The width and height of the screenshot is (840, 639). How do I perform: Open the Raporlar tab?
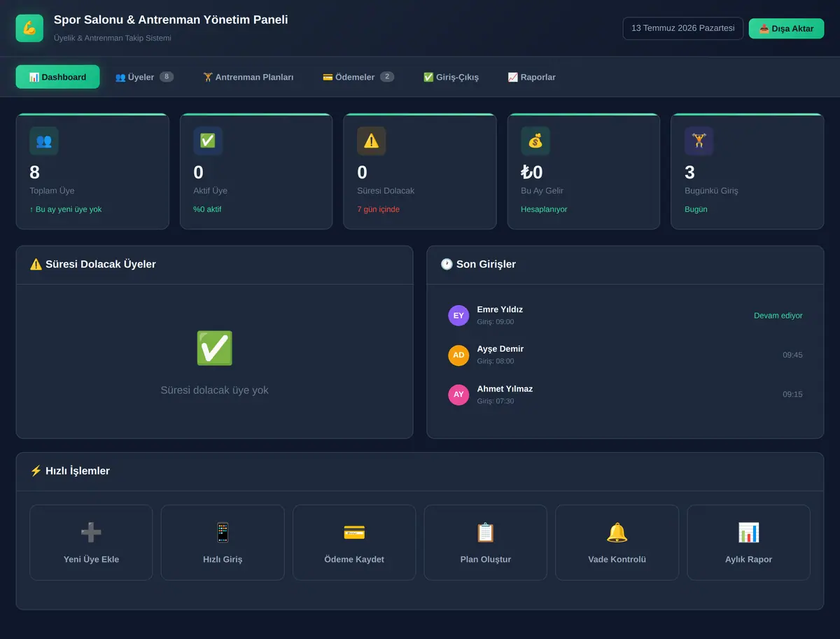(x=532, y=77)
